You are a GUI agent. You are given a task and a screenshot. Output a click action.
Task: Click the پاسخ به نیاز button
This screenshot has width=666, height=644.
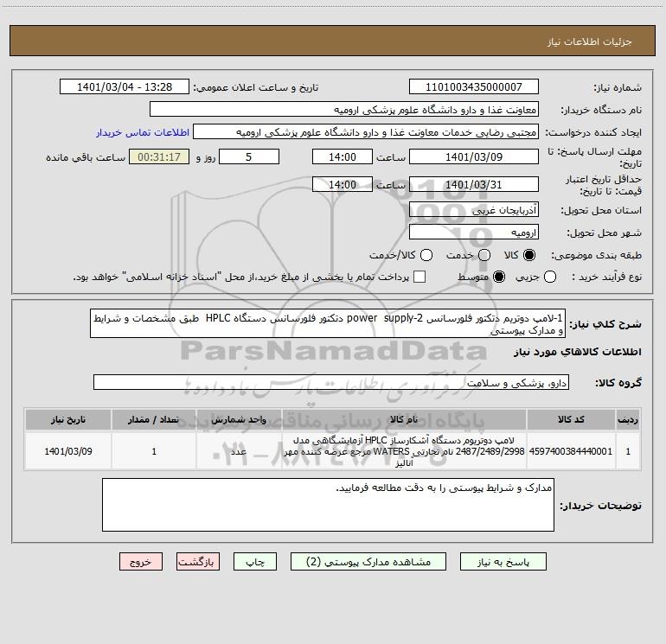click(x=503, y=562)
